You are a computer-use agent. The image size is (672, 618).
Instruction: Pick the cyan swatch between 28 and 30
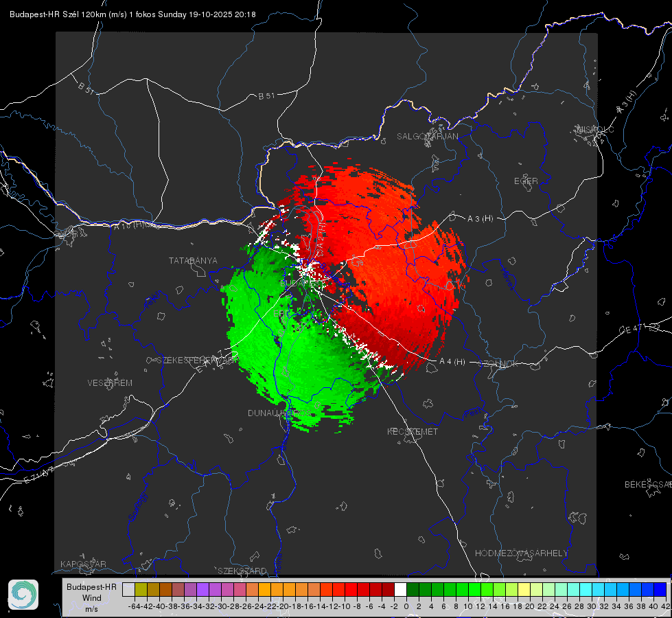click(586, 590)
